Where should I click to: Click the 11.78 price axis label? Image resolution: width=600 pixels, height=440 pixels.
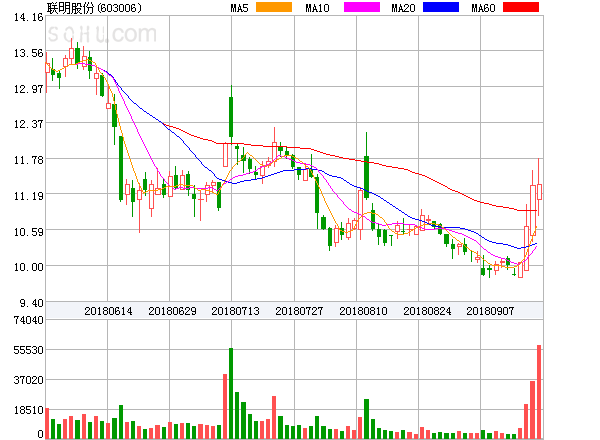coord(29,160)
